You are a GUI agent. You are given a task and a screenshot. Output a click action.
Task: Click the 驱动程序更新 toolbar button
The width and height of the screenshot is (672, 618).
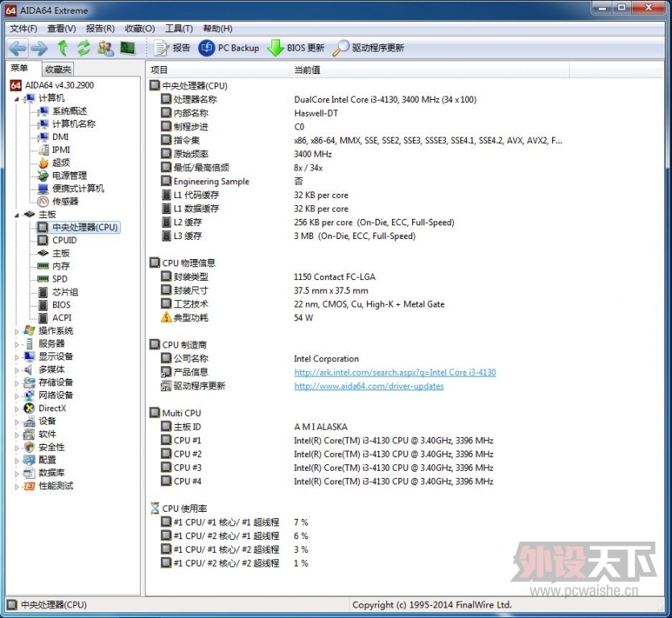click(x=369, y=48)
